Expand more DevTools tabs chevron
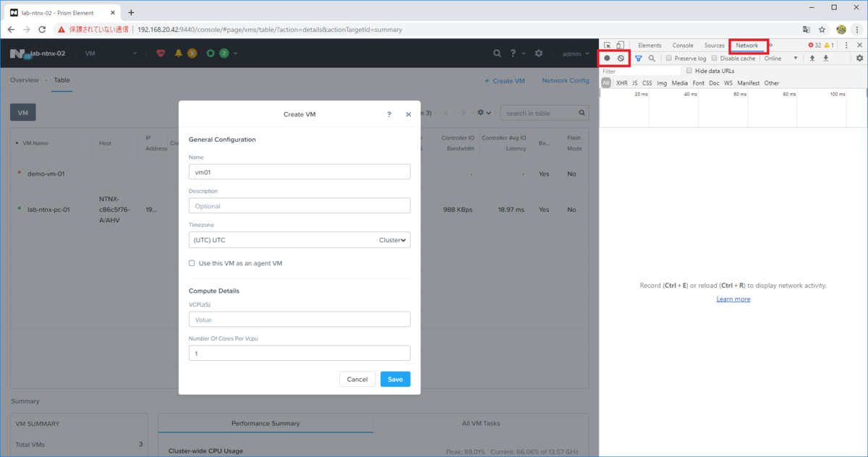Screen dimensions: 868x457 click(x=770, y=45)
